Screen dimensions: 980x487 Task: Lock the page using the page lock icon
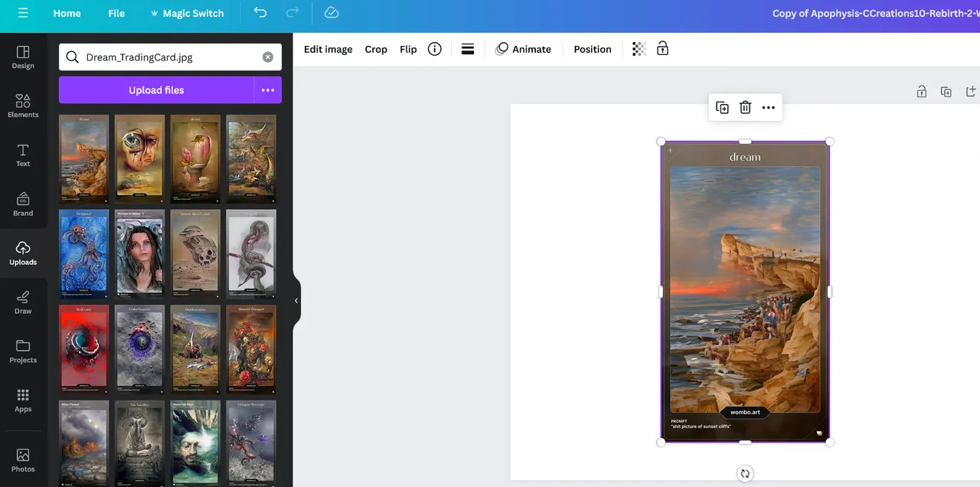922,92
